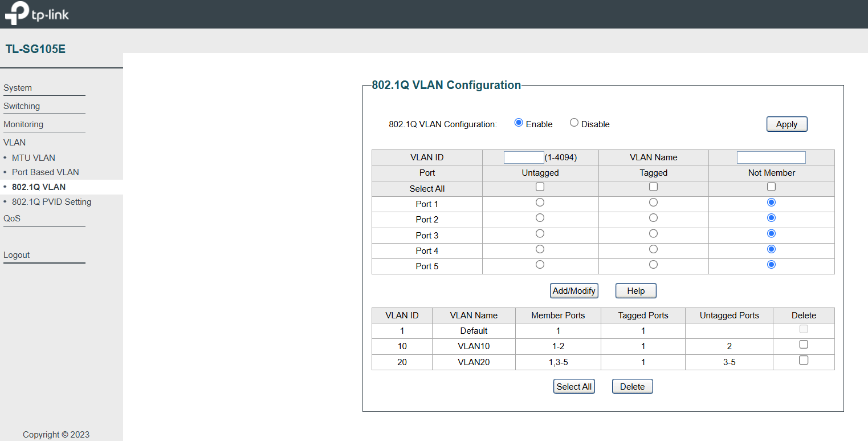
Task: Click the Logout link
Action: (x=17, y=255)
